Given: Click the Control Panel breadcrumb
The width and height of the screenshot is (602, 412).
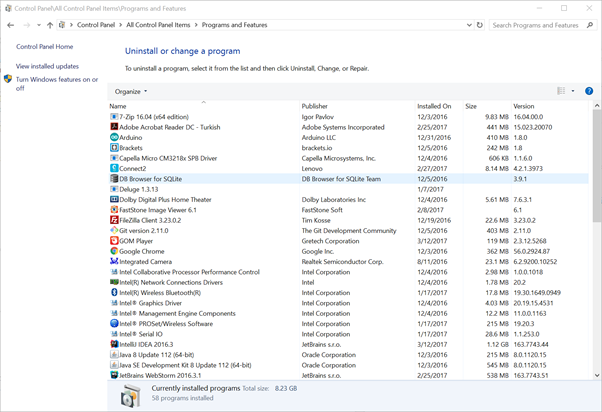Looking at the screenshot, I should point(96,25).
